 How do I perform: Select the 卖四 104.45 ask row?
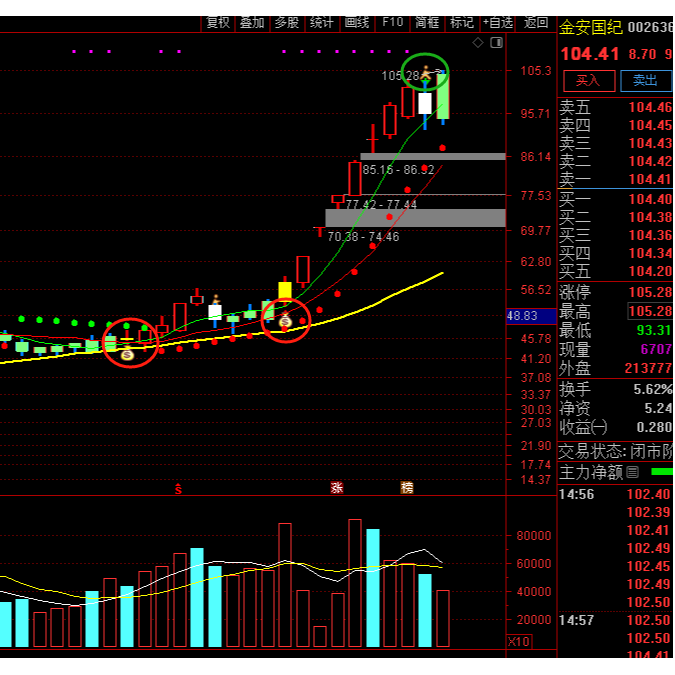[x=616, y=125]
